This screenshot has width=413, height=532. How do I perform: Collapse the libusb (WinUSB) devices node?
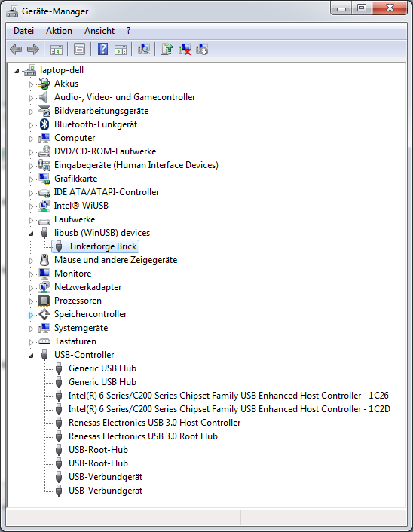31,234
